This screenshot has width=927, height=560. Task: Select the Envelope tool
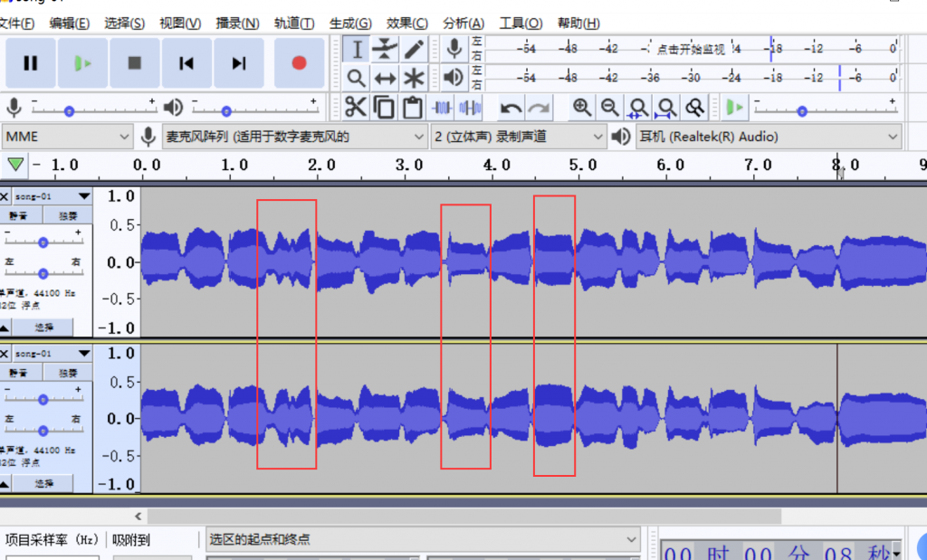(385, 50)
